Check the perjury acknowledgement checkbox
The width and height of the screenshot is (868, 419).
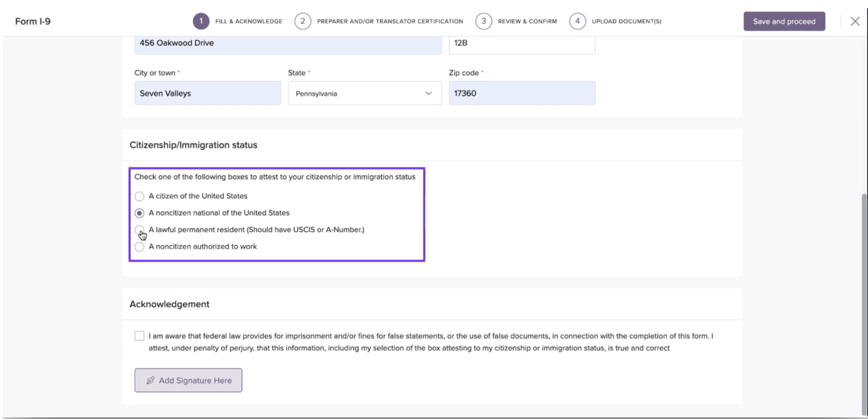139,336
